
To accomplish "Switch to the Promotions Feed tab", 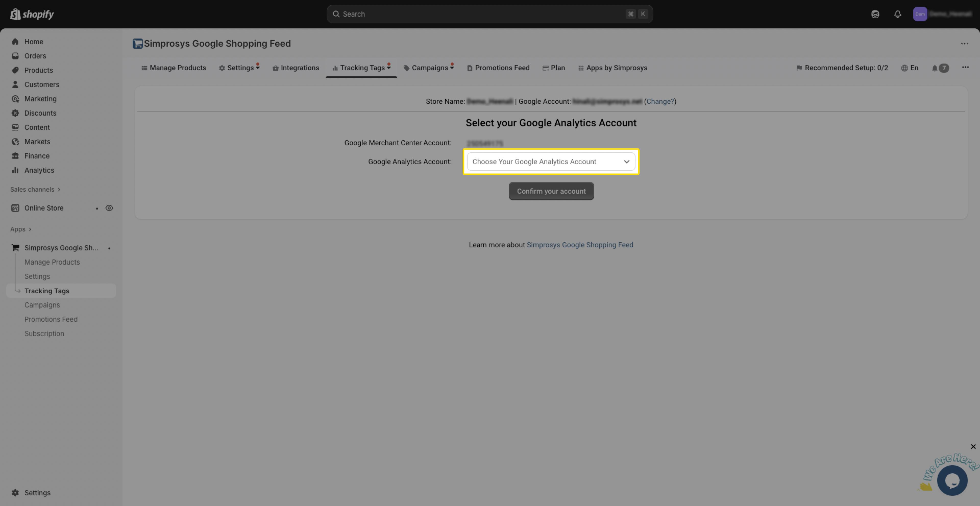I will (498, 68).
